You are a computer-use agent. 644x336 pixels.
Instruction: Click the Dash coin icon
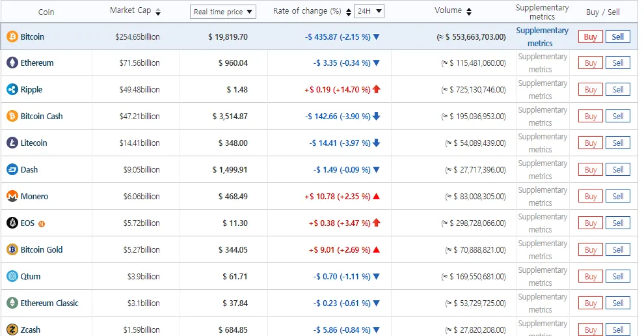(x=12, y=170)
